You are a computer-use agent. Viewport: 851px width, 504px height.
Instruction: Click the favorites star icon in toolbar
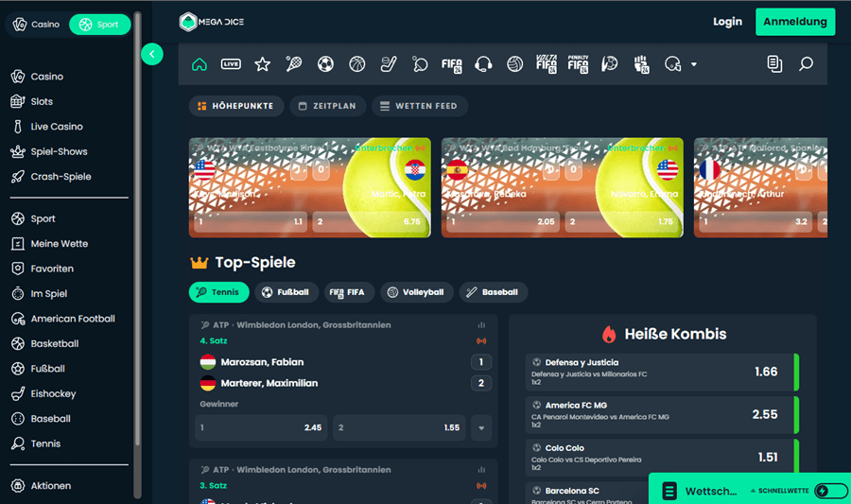[x=262, y=64]
